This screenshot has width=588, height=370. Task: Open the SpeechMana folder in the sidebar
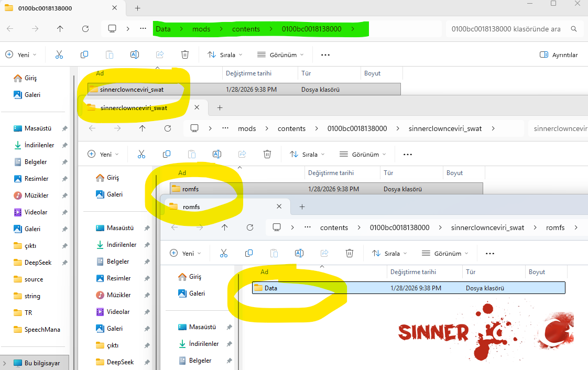coord(42,330)
